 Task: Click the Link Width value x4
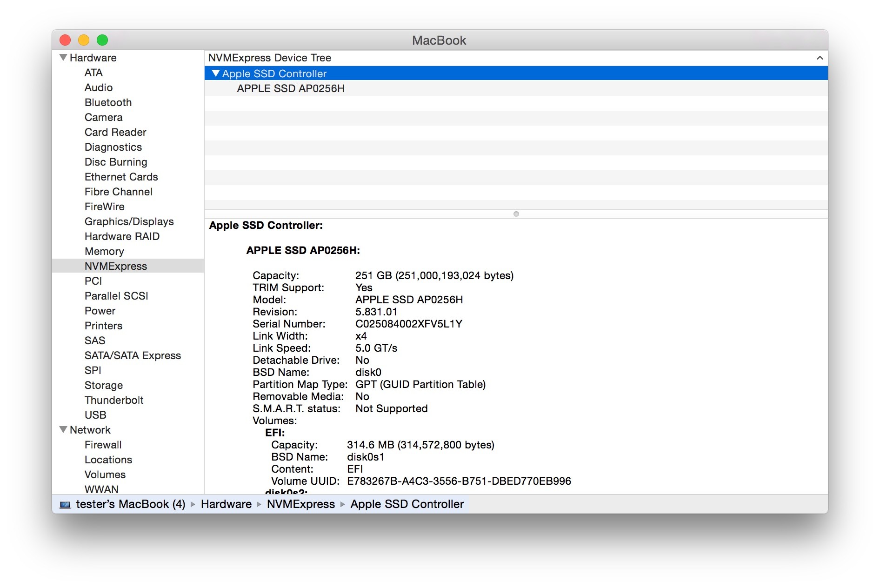(361, 336)
